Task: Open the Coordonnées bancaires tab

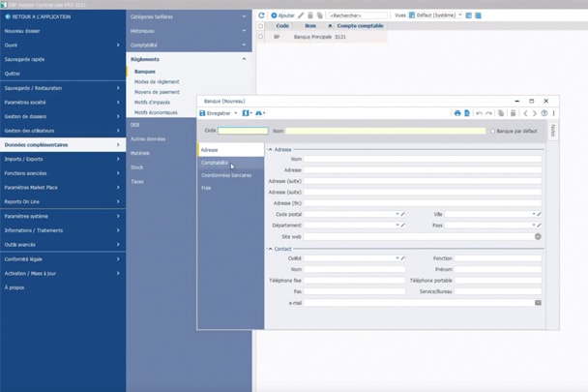Action: click(x=226, y=175)
